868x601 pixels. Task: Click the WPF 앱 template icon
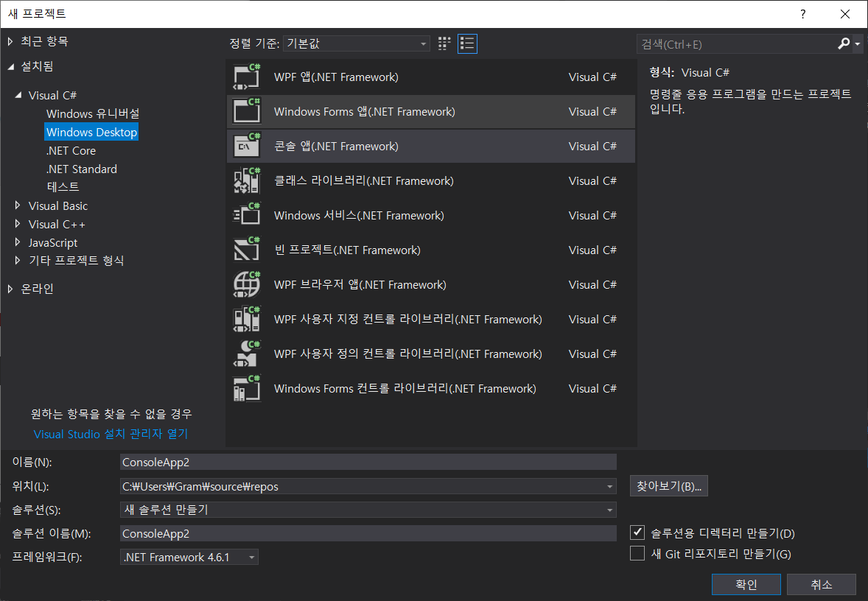[x=246, y=77]
